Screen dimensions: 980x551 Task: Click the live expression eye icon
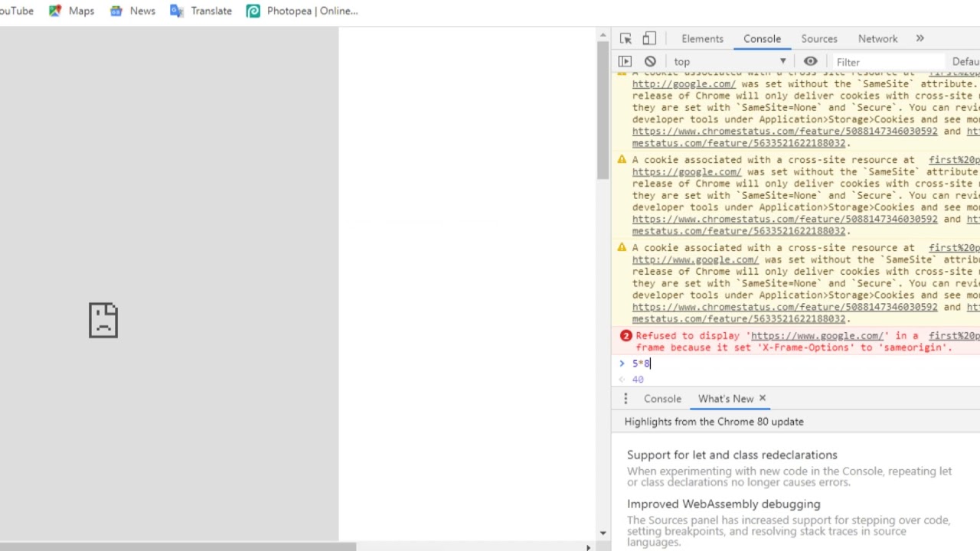[x=810, y=61]
